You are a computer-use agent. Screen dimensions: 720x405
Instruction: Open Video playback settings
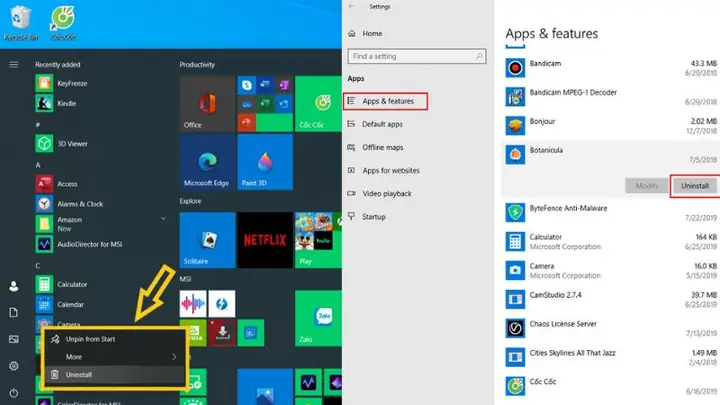(x=387, y=194)
